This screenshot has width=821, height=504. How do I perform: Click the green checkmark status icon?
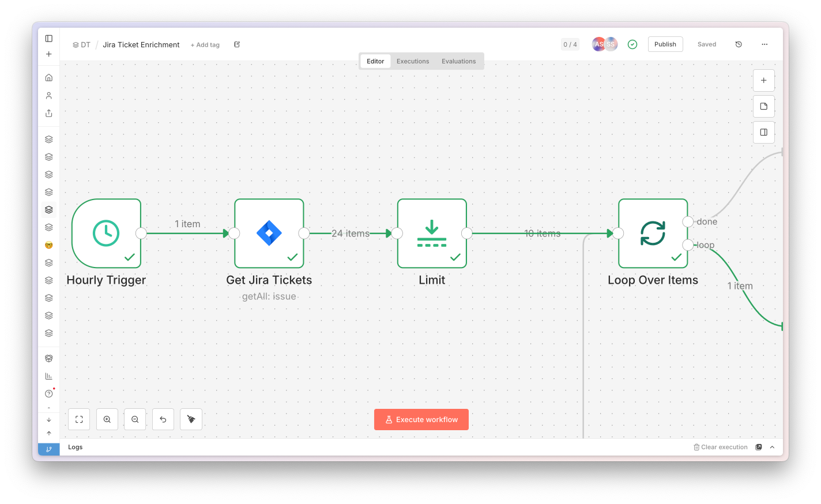point(632,44)
